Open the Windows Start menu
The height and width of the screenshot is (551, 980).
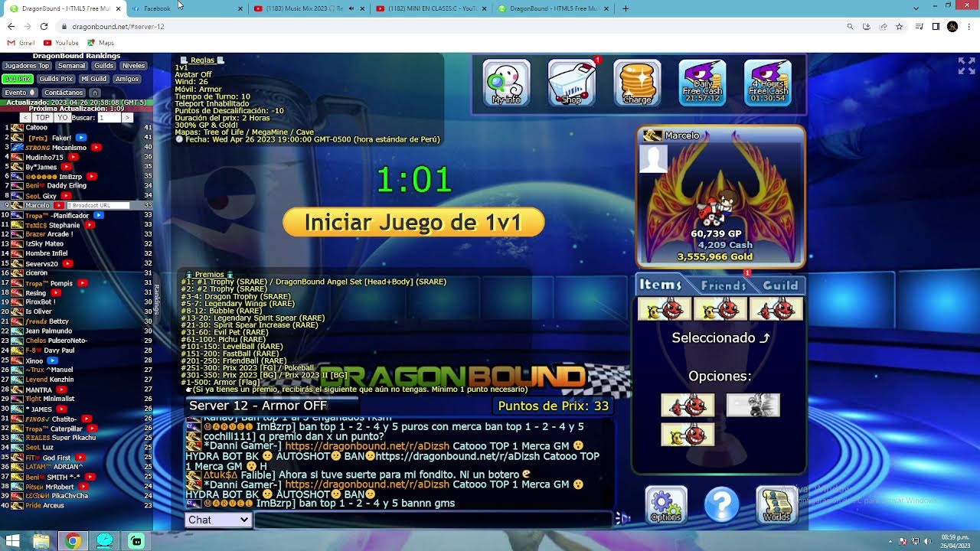coord(12,541)
